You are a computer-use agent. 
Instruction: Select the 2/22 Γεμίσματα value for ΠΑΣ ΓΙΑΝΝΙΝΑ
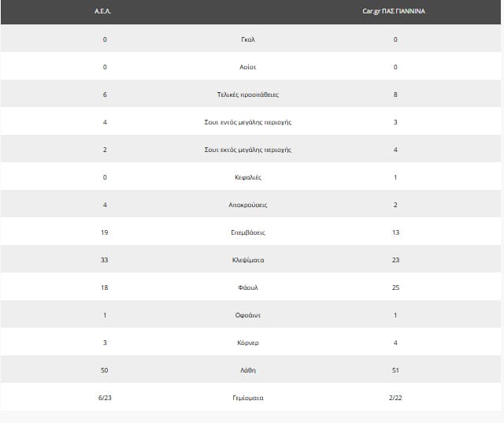[x=395, y=398]
